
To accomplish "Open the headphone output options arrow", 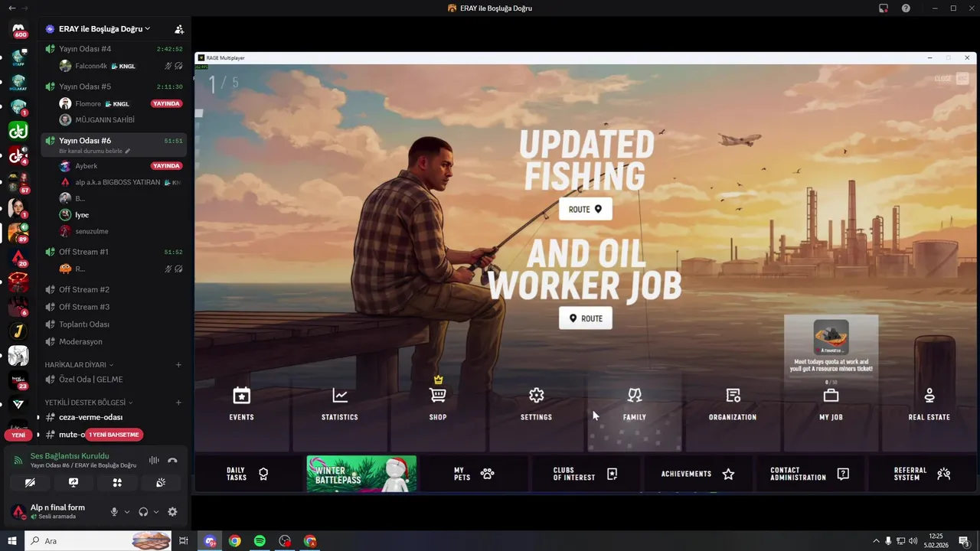I will pos(156,512).
